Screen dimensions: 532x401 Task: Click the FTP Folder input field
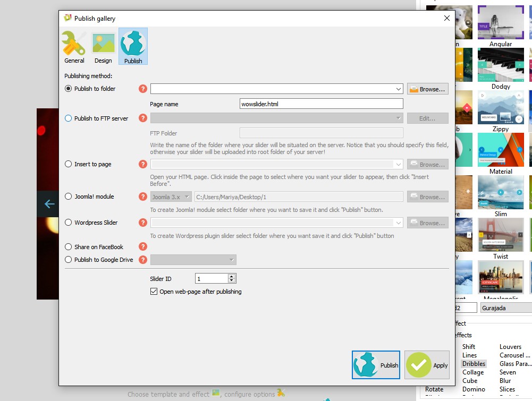pos(322,133)
